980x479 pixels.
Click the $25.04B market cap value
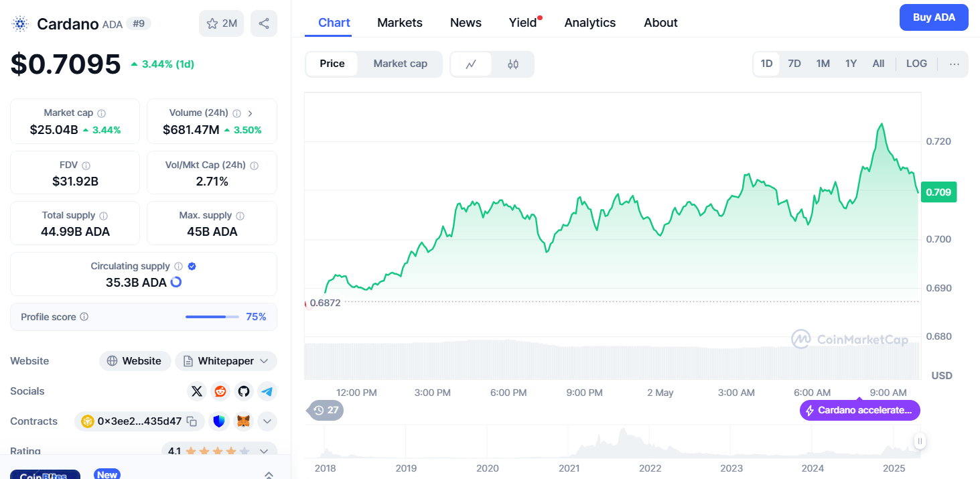(54, 130)
